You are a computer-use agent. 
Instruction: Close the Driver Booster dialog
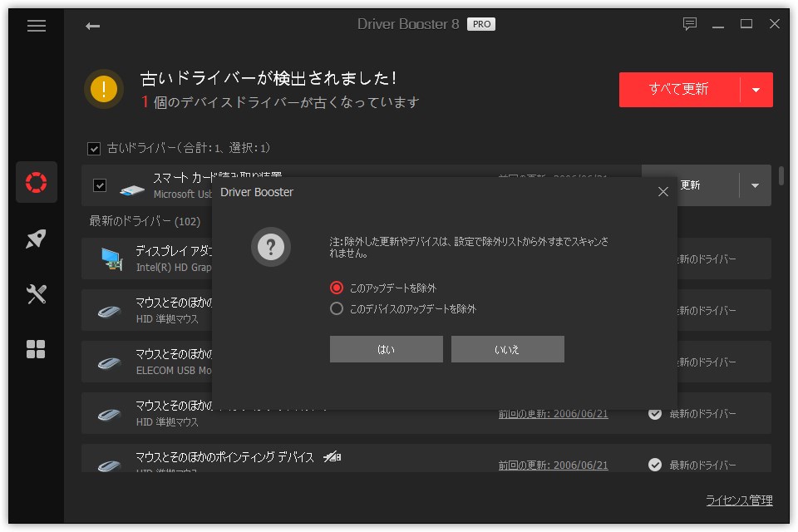(x=663, y=192)
